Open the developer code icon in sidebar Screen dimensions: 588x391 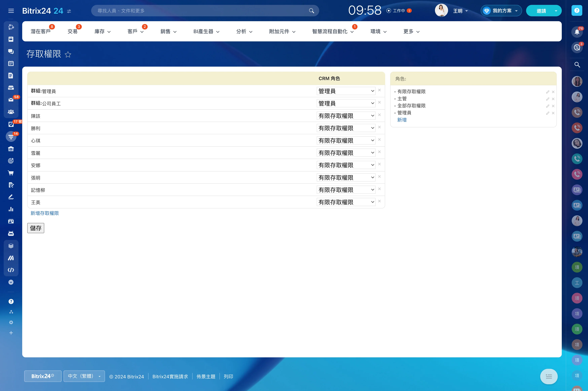pos(11,270)
